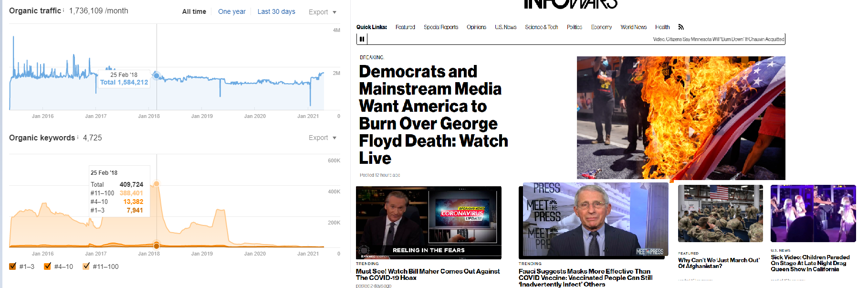Click the 388,401 value for #11–100
Viewport: 868px width, 288px height.
click(131, 193)
